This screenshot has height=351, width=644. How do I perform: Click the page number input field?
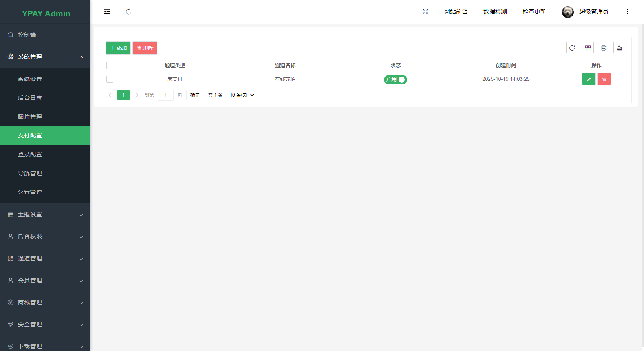(x=166, y=95)
